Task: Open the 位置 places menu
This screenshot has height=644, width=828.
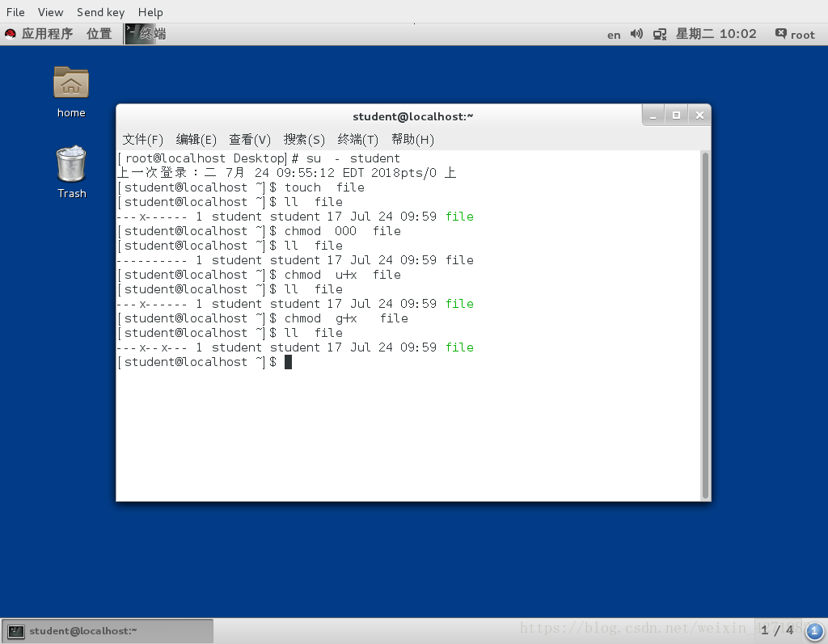Action: [x=99, y=34]
